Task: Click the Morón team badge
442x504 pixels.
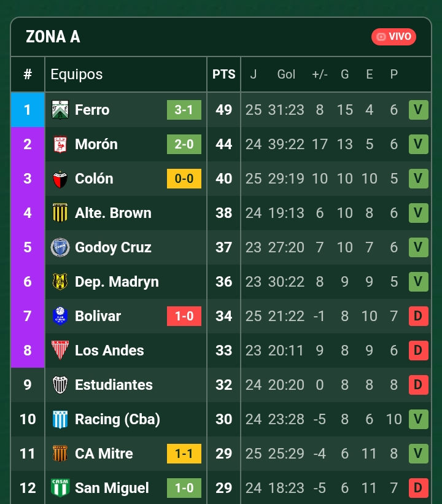Action: pos(60,144)
